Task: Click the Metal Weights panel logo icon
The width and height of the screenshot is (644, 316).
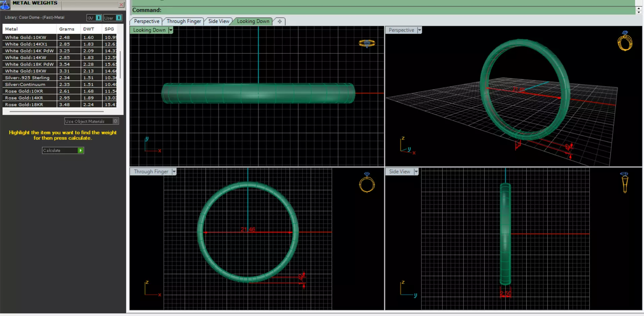Action: click(x=5, y=5)
